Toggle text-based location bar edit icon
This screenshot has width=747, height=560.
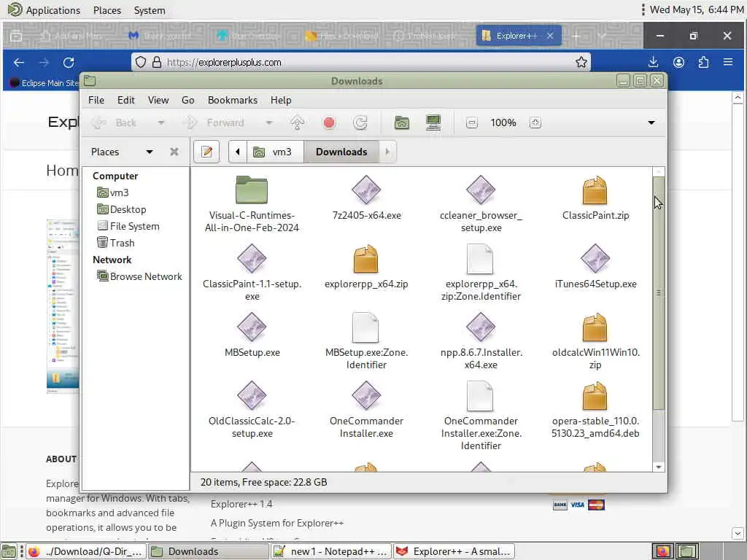[206, 152]
